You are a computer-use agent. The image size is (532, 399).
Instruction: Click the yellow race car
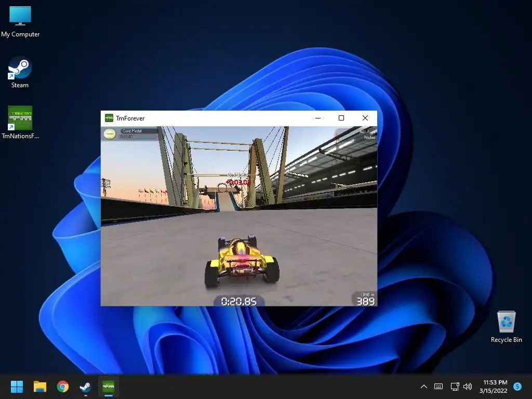[242, 261]
